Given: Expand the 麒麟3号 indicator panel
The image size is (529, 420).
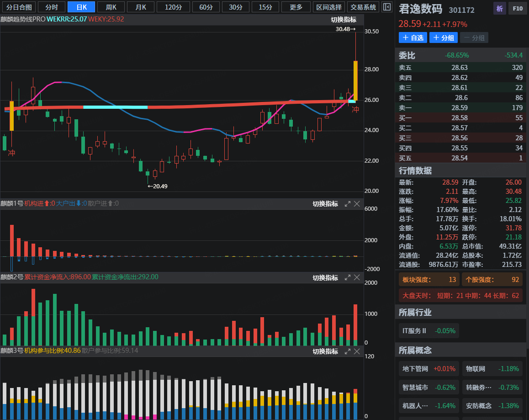Looking at the screenshot, I should tap(347, 351).
